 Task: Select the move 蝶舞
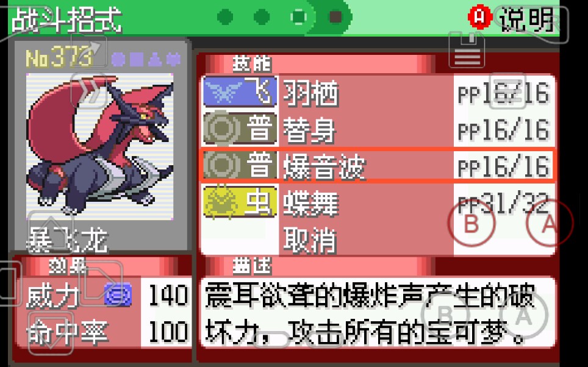tap(378, 202)
